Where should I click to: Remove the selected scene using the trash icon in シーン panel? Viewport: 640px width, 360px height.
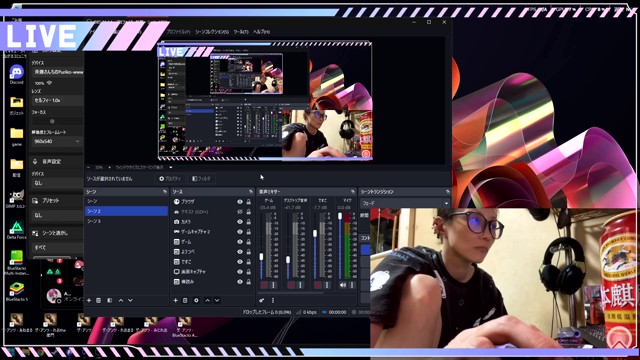98,300
